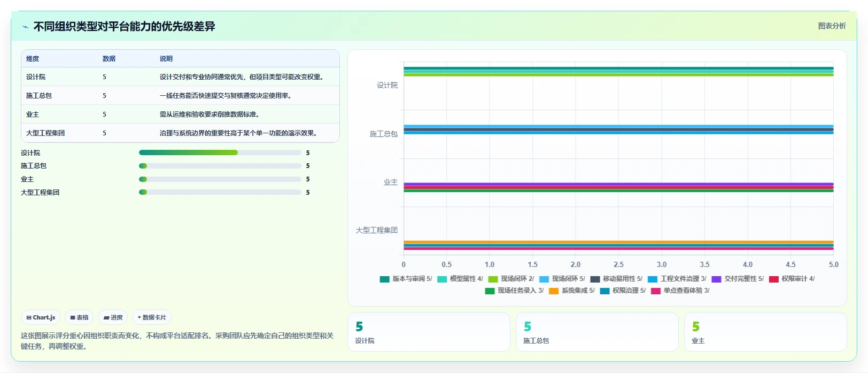868x373 pixels.
Task: Click the teal top bar of 设计院 group
Action: [618, 68]
